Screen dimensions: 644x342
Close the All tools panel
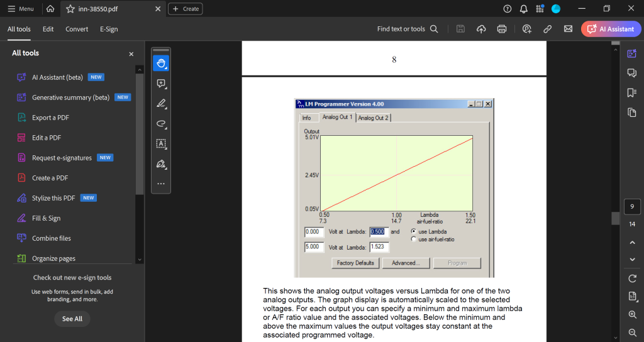click(131, 54)
